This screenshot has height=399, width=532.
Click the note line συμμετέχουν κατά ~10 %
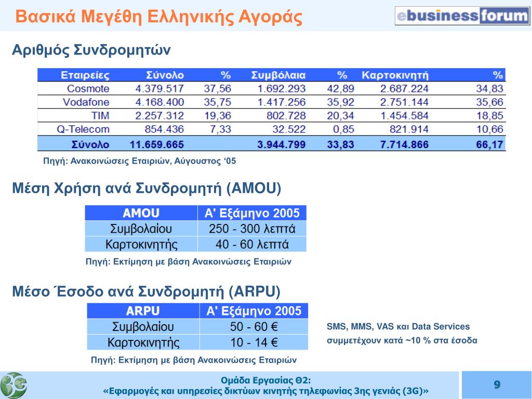click(x=402, y=340)
